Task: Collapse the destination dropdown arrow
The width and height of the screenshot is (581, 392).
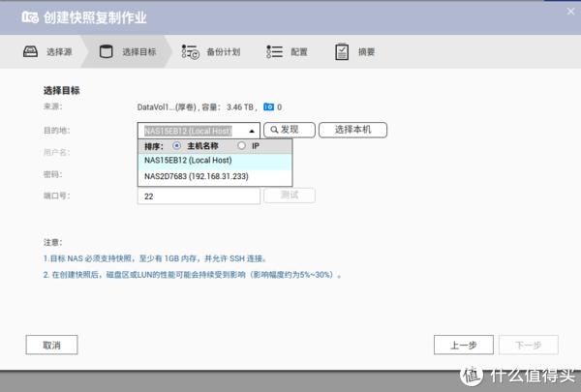Action: (252, 131)
